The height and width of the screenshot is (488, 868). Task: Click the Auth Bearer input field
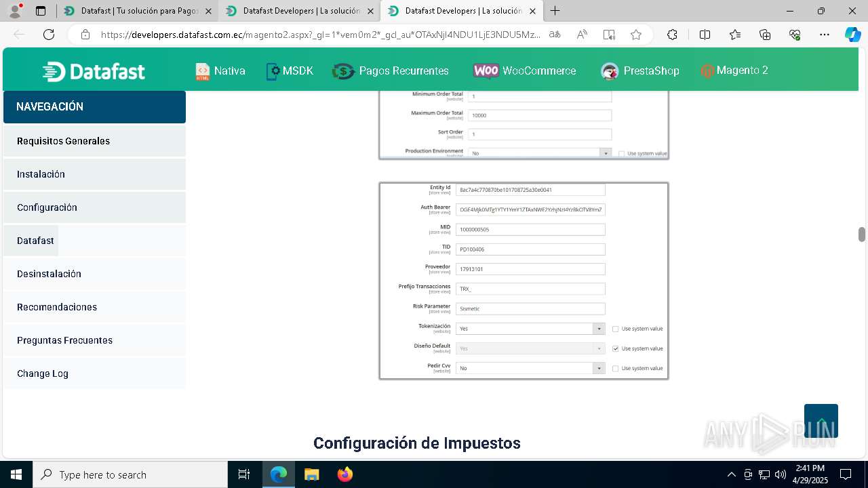click(530, 210)
